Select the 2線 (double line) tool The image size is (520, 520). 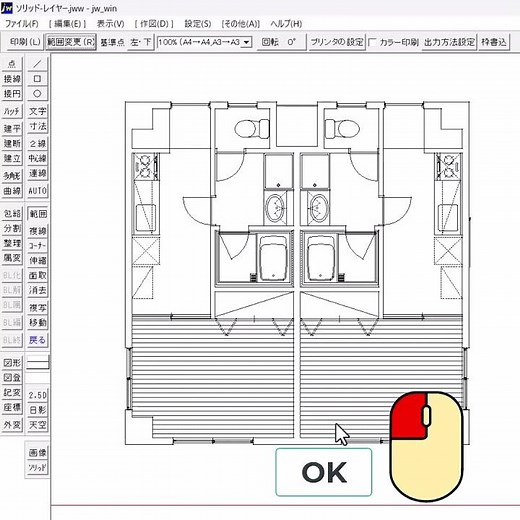coord(37,143)
